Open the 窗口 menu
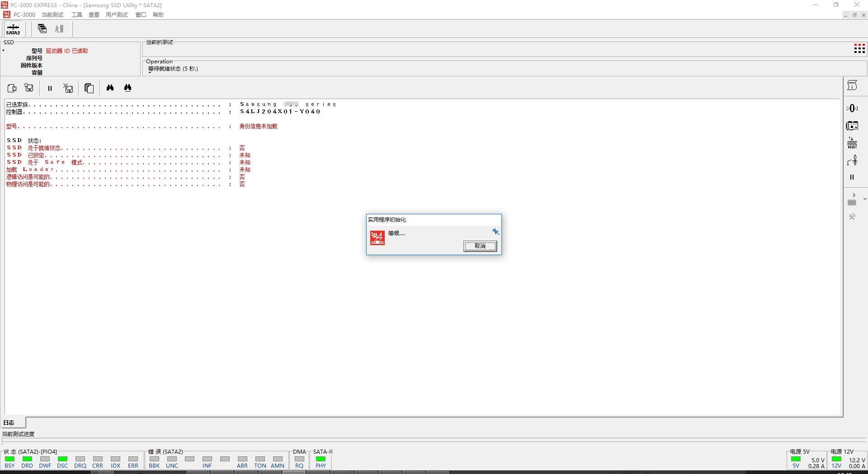Screen dimensions: 868x474 pyautogui.click(x=141, y=14)
